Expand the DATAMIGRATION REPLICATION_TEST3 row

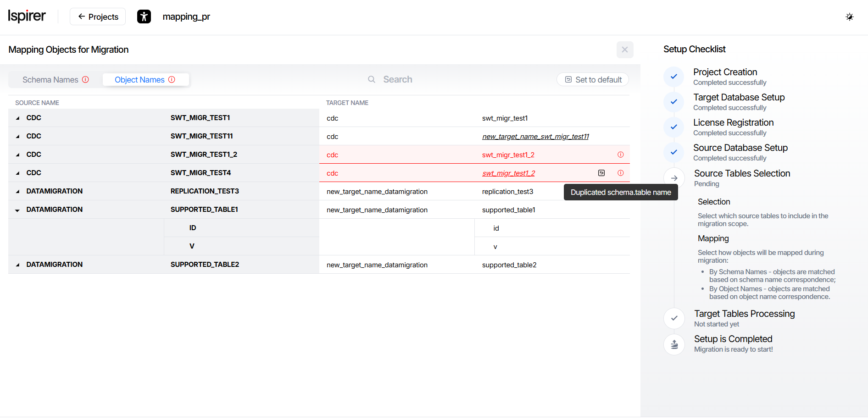tap(17, 191)
